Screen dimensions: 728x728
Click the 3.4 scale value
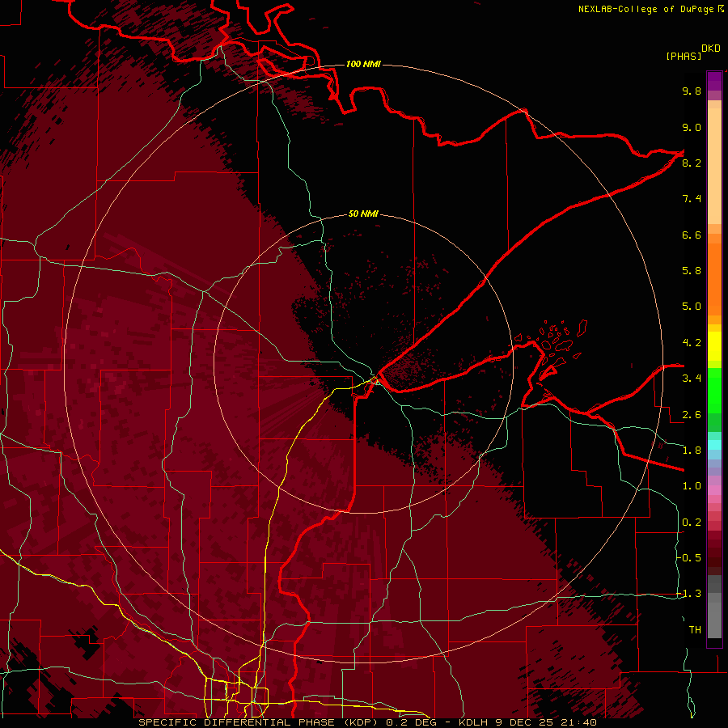pos(692,379)
